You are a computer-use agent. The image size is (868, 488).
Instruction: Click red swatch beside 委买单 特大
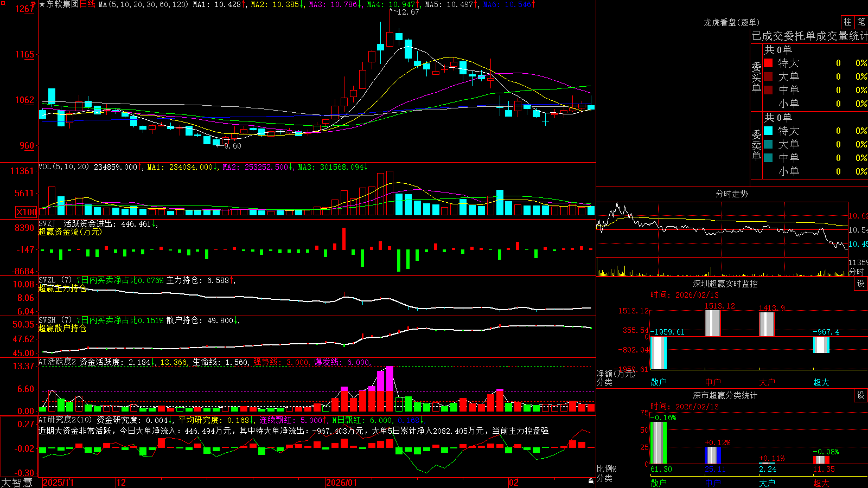768,63
